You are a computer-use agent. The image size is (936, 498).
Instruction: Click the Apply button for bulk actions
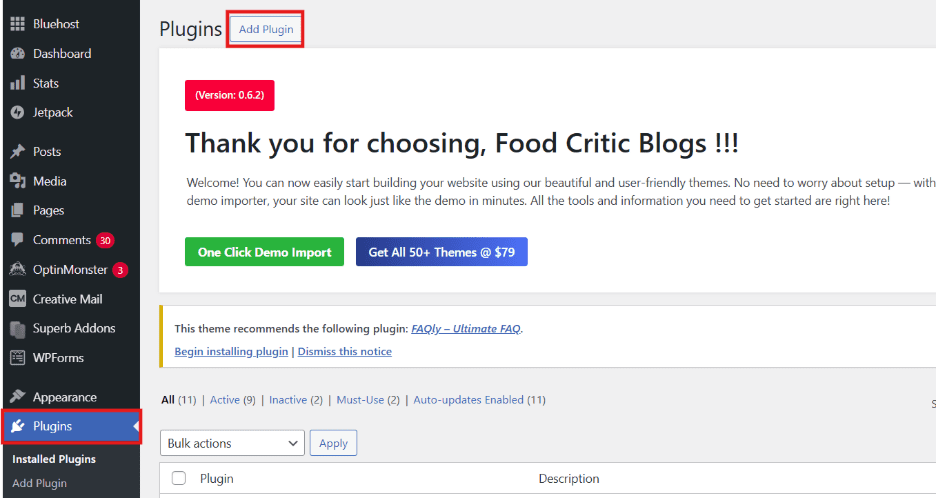click(x=333, y=443)
